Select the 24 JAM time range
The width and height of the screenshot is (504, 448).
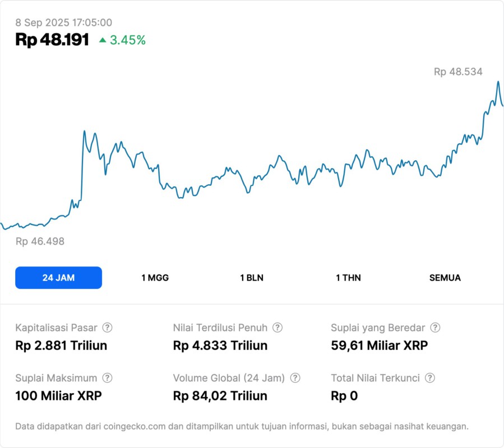(x=58, y=278)
